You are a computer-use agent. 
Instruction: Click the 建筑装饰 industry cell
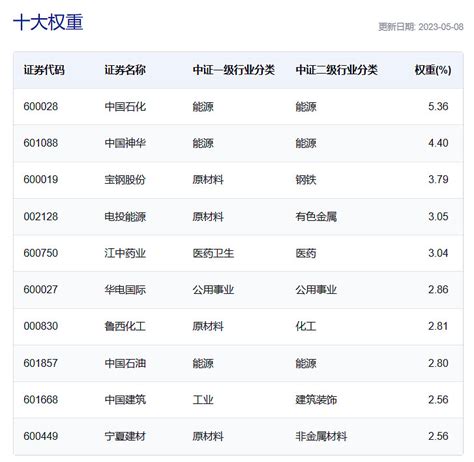(x=316, y=399)
